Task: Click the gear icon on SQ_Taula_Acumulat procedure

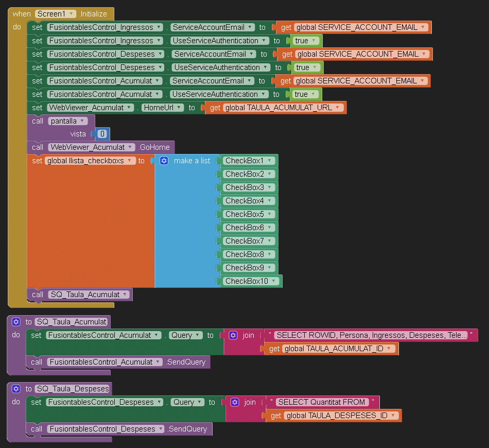Action: 16,322
